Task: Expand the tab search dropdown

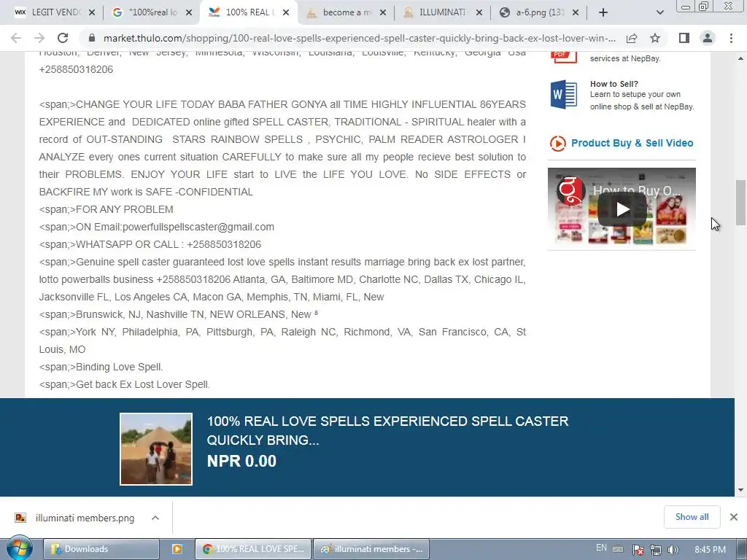Action: [659, 12]
